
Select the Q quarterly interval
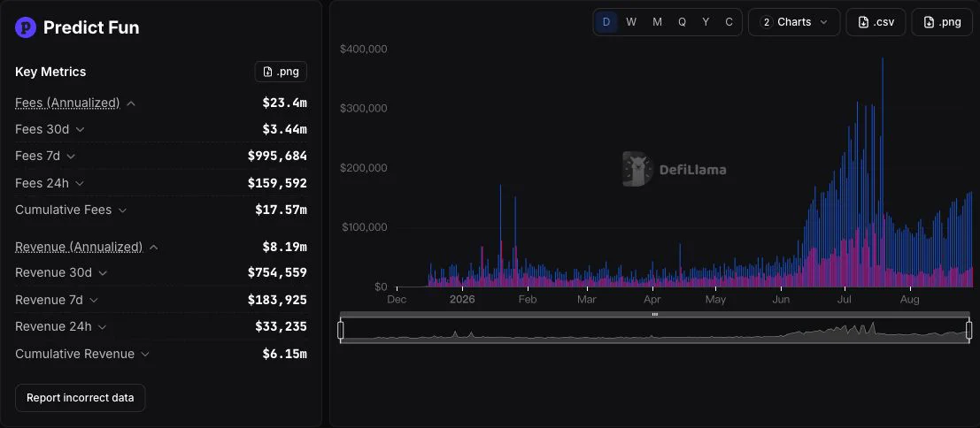pos(682,22)
